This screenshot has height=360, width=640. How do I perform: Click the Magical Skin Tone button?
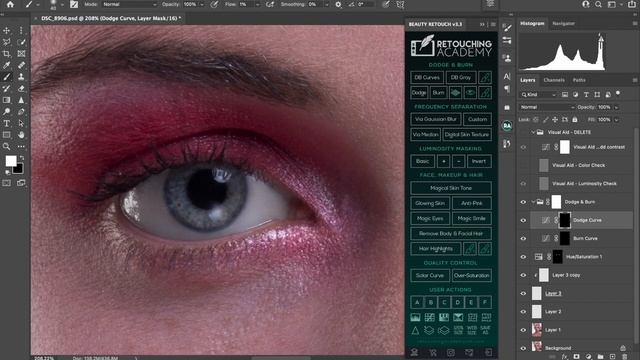451,188
